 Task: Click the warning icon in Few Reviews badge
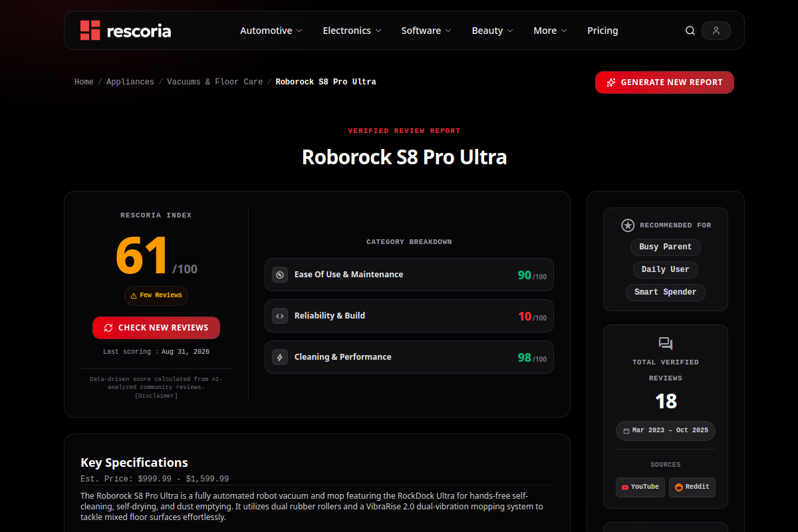[134, 296]
